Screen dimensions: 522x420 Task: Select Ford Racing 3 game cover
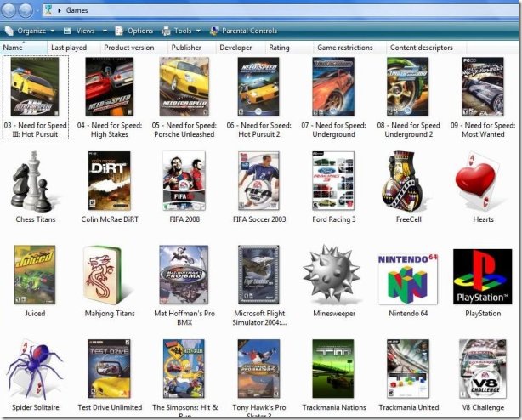pyautogui.click(x=333, y=181)
